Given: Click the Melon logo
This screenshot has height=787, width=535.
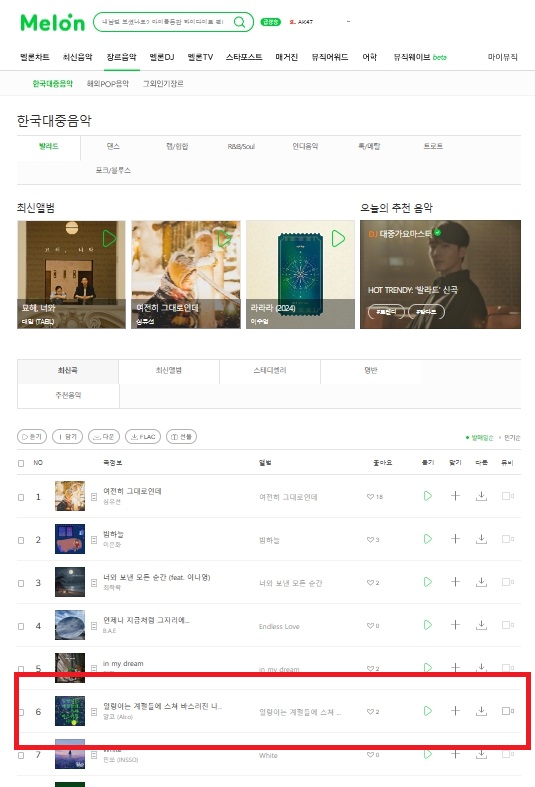Looking at the screenshot, I should pos(52,23).
